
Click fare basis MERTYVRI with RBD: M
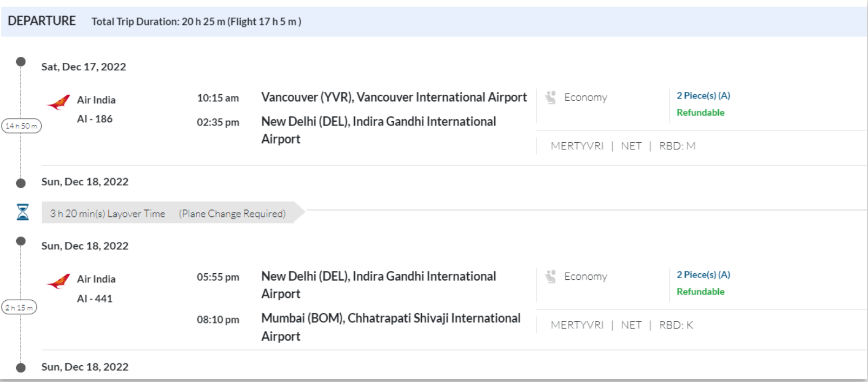click(x=577, y=146)
